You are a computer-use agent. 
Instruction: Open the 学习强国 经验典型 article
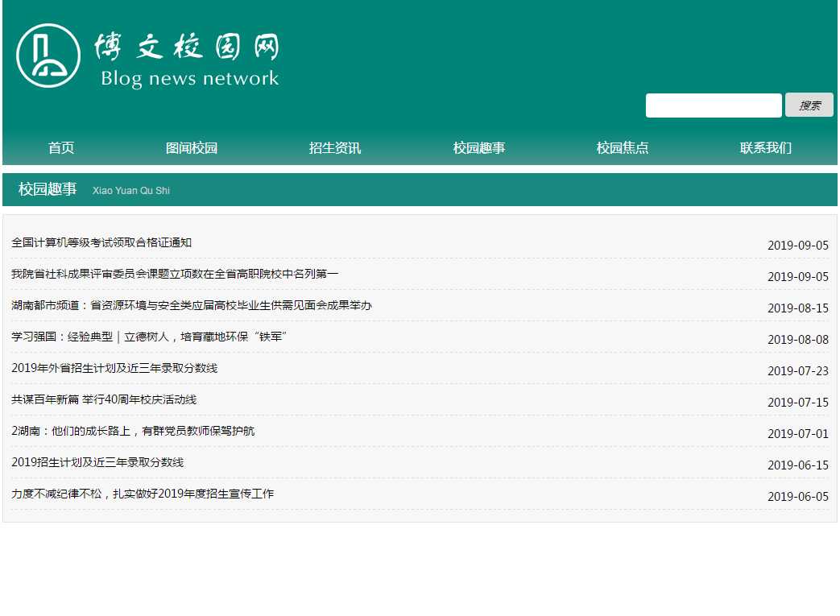(150, 337)
